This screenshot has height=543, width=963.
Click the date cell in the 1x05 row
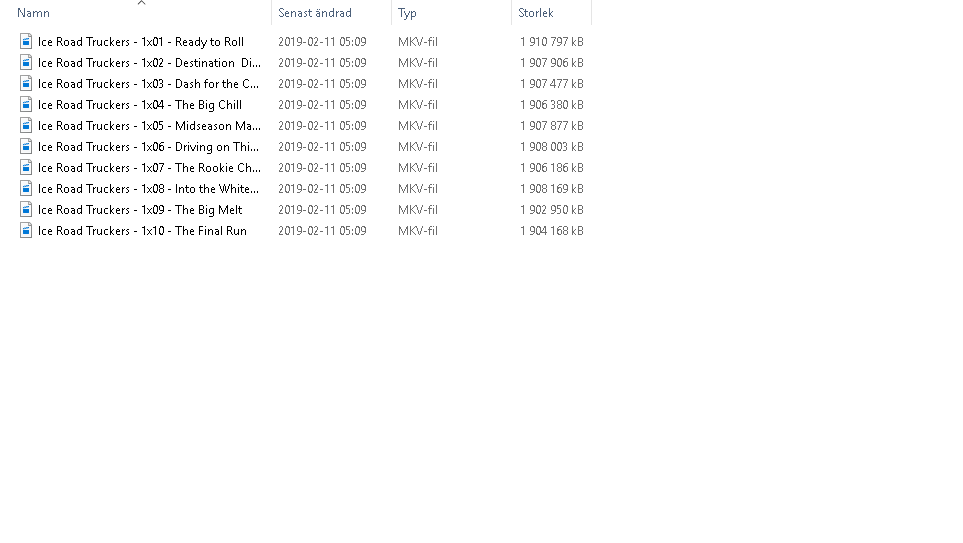(322, 125)
